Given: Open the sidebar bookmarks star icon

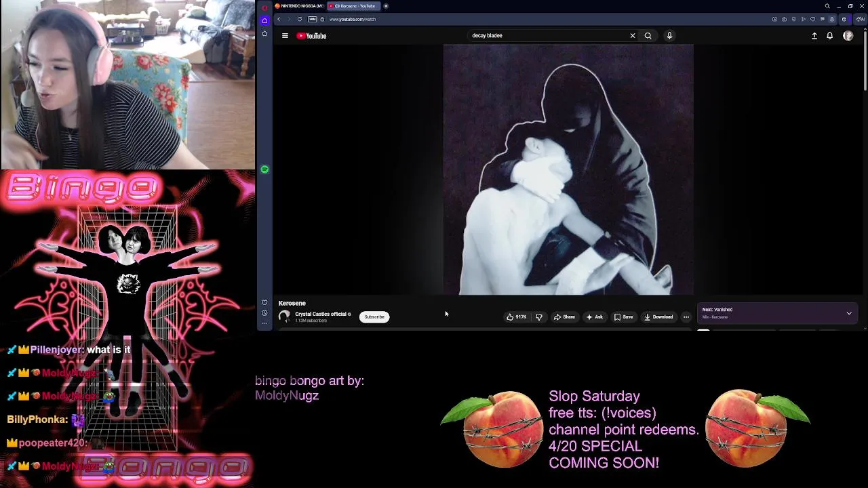Looking at the screenshot, I should click(x=264, y=34).
